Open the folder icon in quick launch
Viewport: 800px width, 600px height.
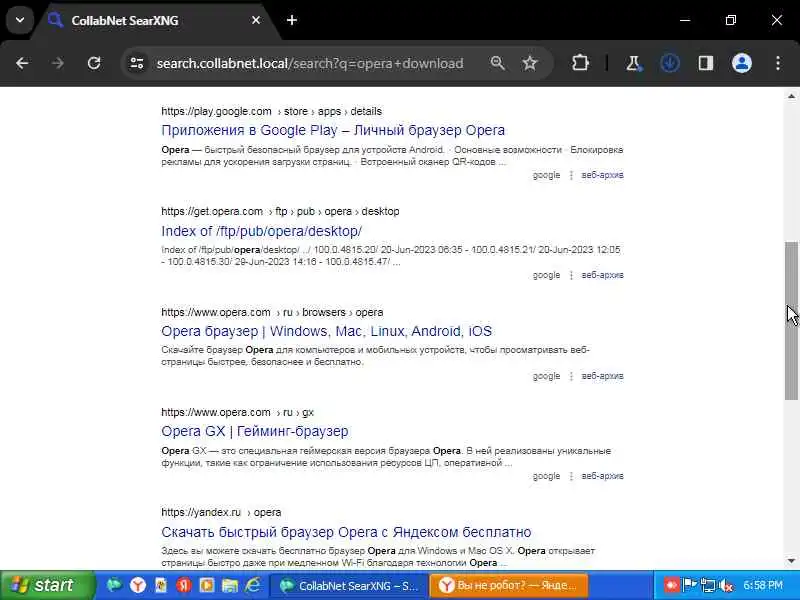tap(230, 585)
